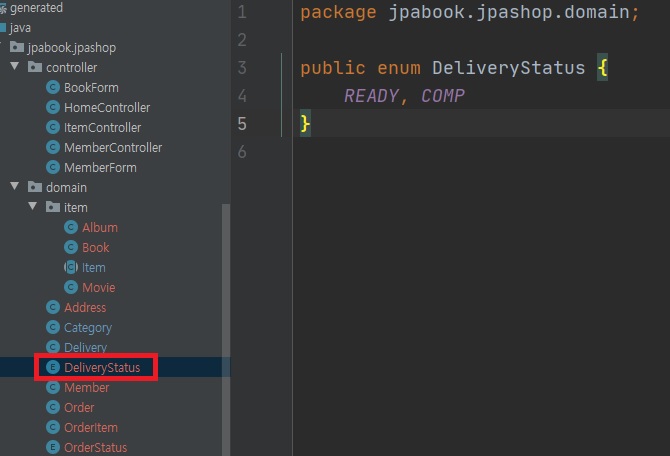
Task: Collapse the controller package arrow
Action: (x=15, y=66)
